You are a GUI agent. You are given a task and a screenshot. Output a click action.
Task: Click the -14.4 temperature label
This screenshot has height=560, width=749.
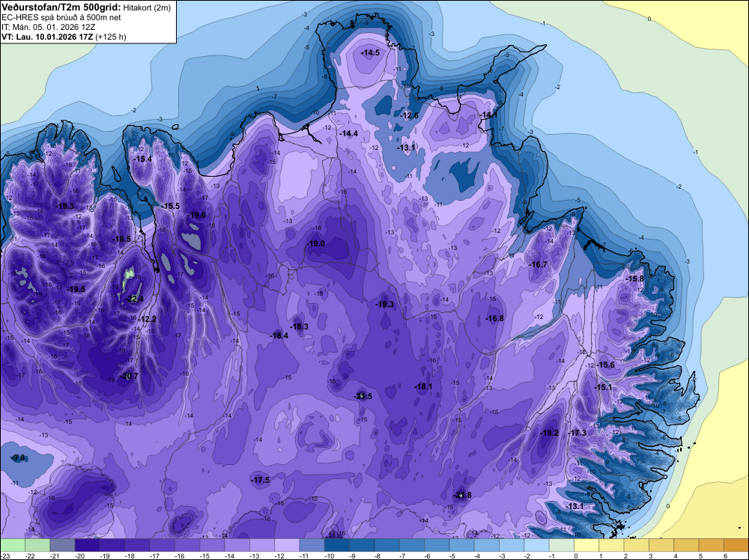349,134
